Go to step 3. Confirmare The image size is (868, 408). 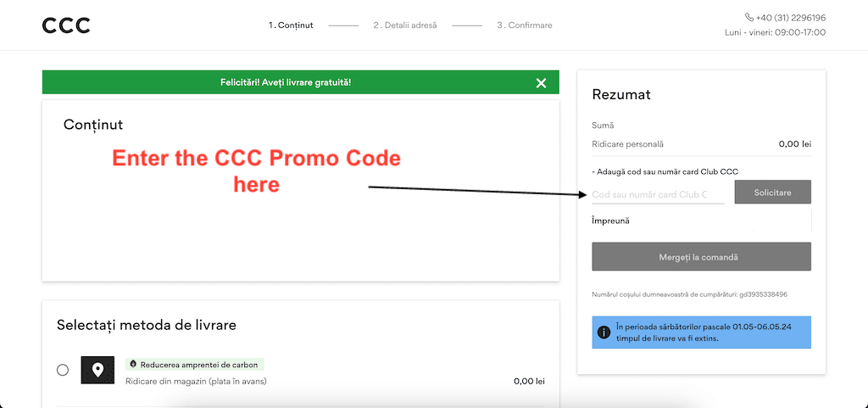pos(524,25)
